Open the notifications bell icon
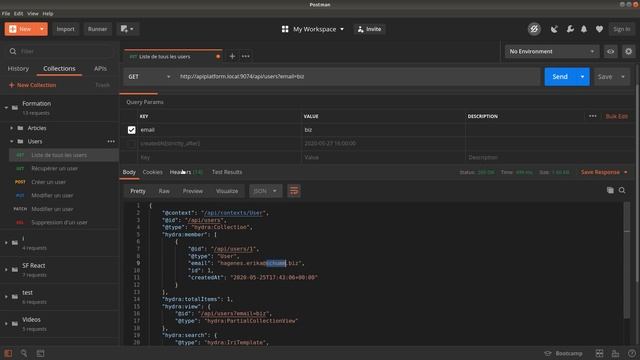Viewport: 640px width, 360px height. [x=584, y=29]
